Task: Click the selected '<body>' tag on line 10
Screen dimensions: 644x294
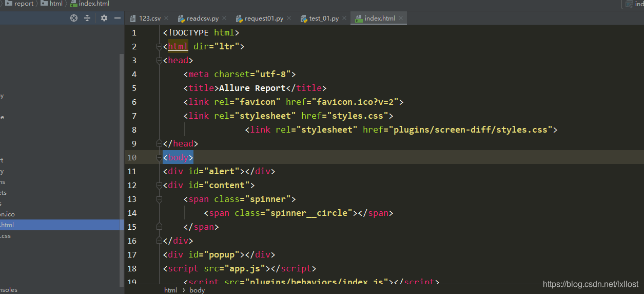Action: point(178,157)
